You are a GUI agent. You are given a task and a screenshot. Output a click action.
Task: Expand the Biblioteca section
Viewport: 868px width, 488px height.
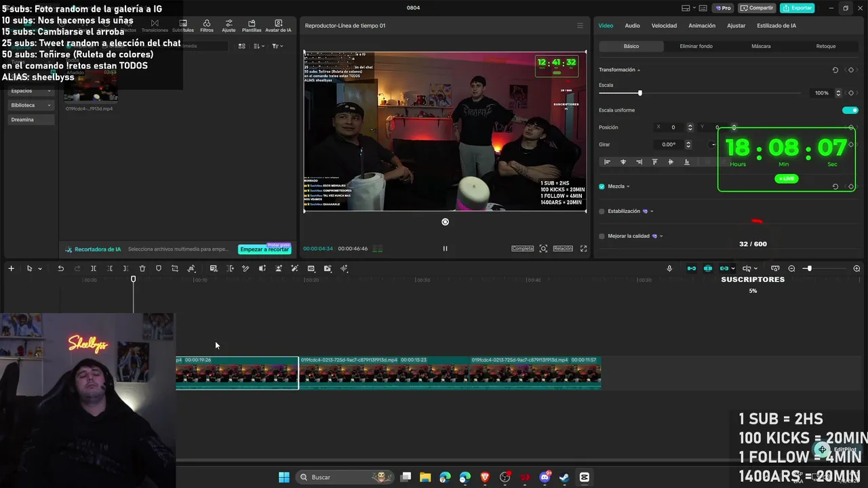pos(31,105)
